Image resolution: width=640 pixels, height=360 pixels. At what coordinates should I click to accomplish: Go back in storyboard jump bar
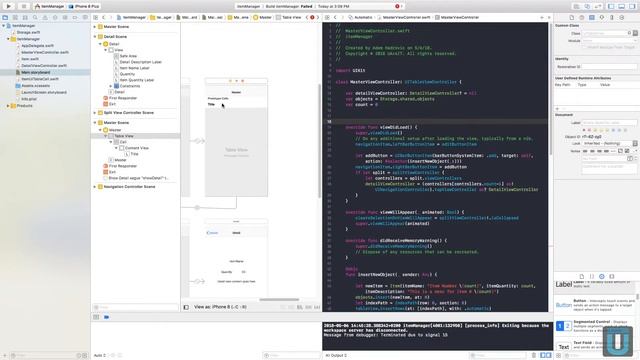pyautogui.click(x=104, y=18)
